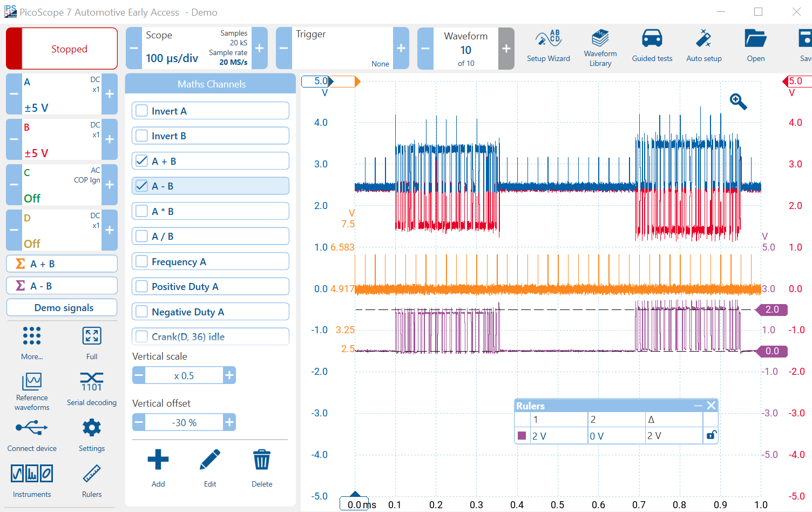
Task: Open Serial decoding
Action: pyautogui.click(x=92, y=389)
